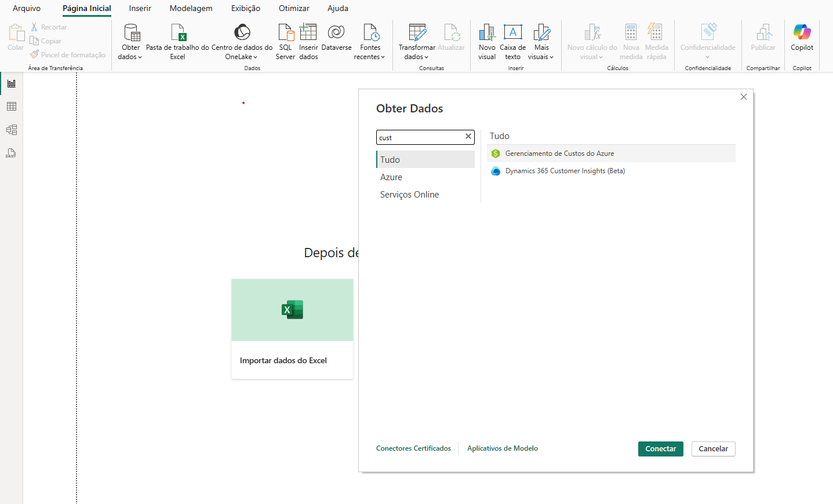The image size is (833, 504).
Task: Open Aplicativos de Modelo link
Action: click(x=503, y=448)
